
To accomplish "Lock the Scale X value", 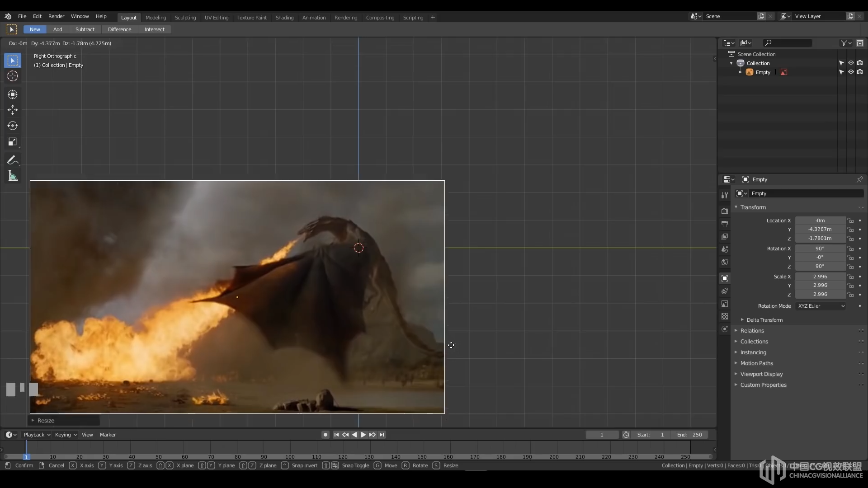I will (850, 277).
